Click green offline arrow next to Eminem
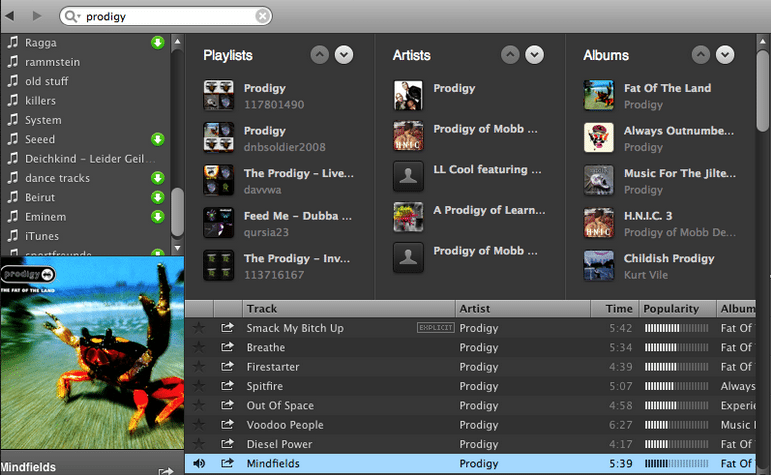 [157, 217]
